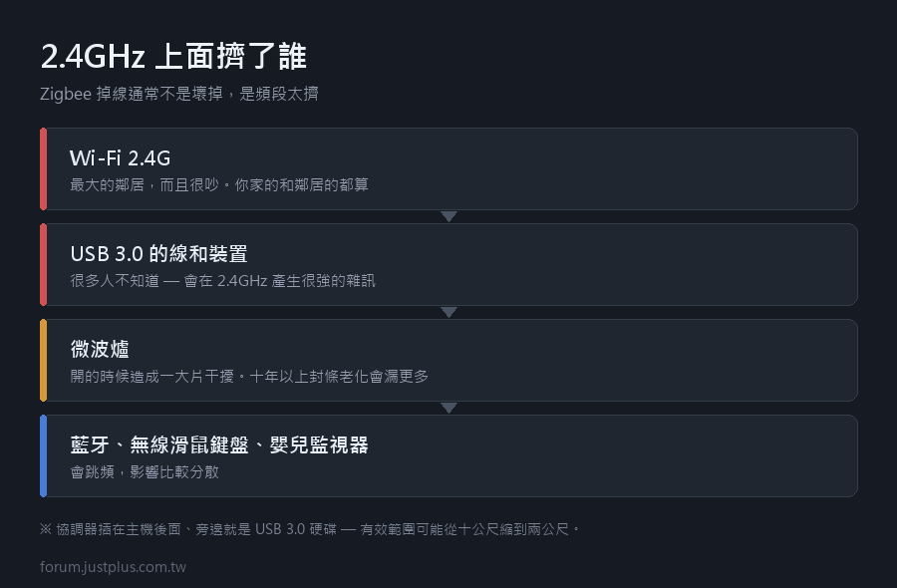Viewport: 897px width, 588px height.
Task: Click the Zigbee 掉線通常不是壞掉 subtitle
Action: pos(179,94)
